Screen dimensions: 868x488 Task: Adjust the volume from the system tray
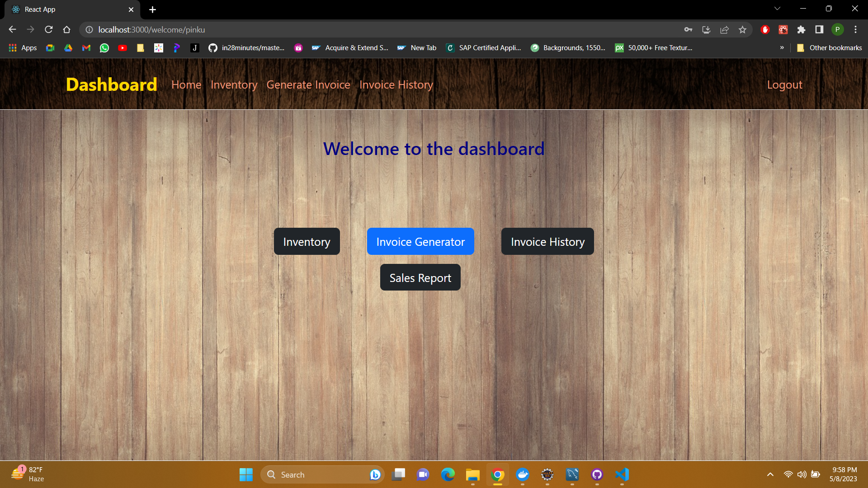802,474
